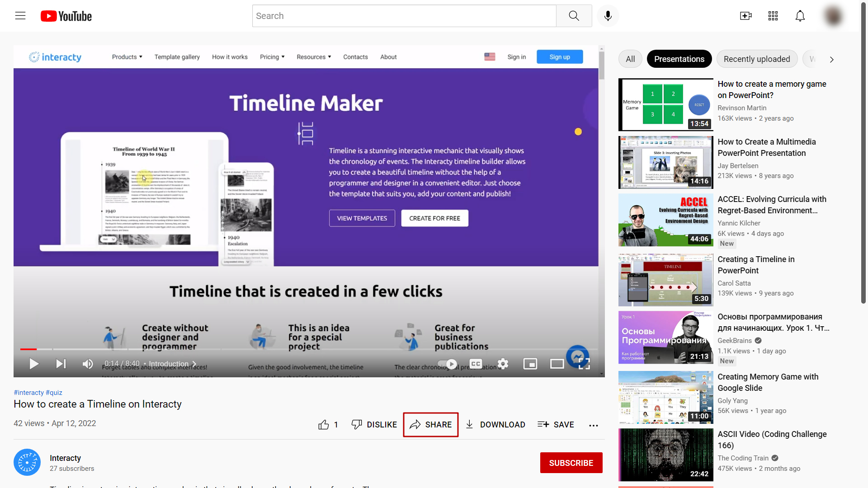Play the video
Screen dimensions: 868x488
click(34, 364)
